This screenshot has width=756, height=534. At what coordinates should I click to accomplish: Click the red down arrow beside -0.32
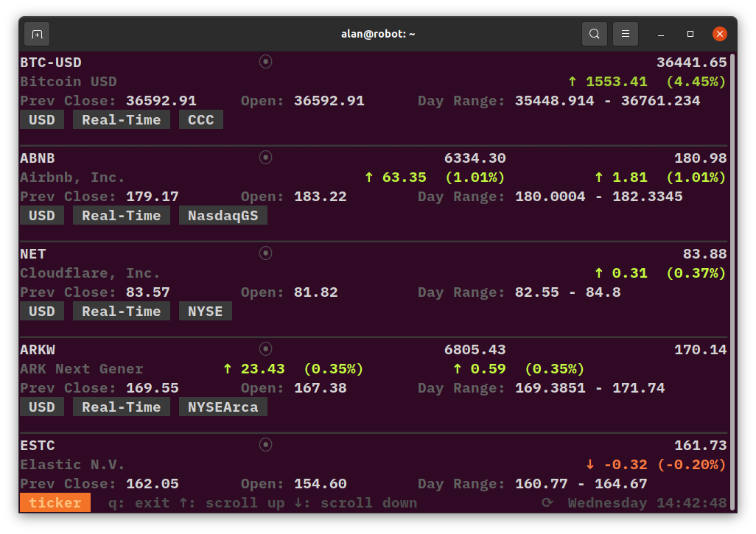click(590, 465)
